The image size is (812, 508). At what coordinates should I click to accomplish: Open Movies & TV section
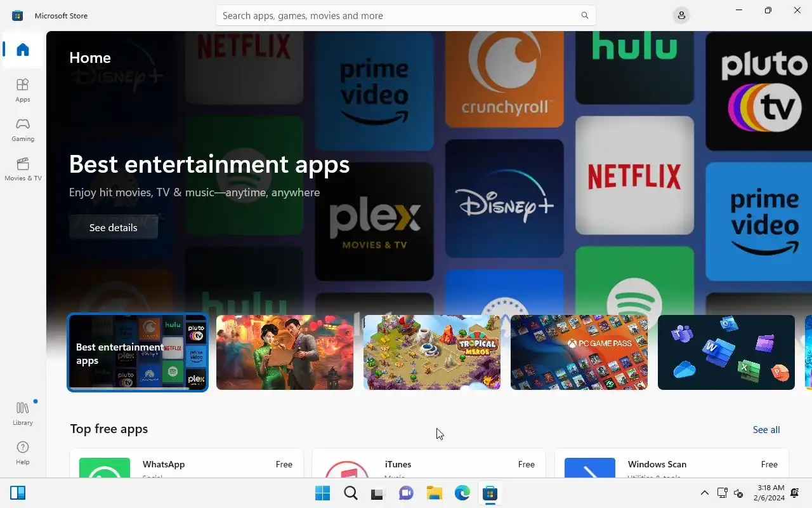pyautogui.click(x=23, y=169)
